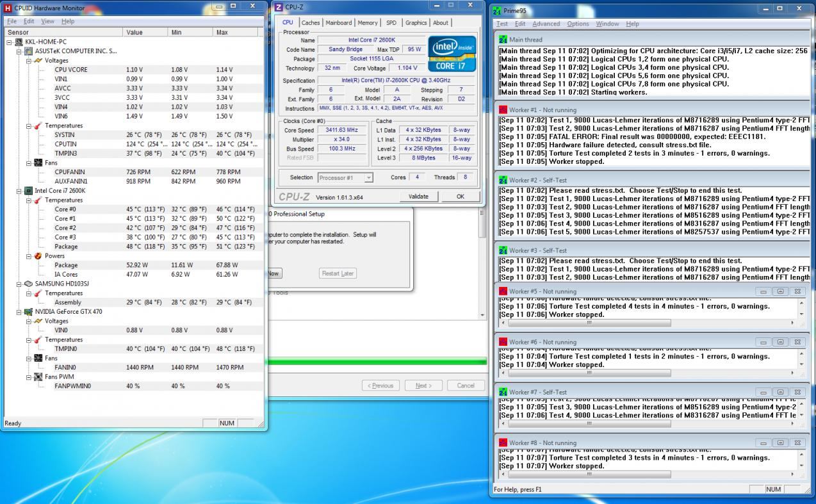The image size is (816, 504).
Task: Collapse the ASUSTeK COMPUTER INC. tree node
Action: click(x=19, y=51)
